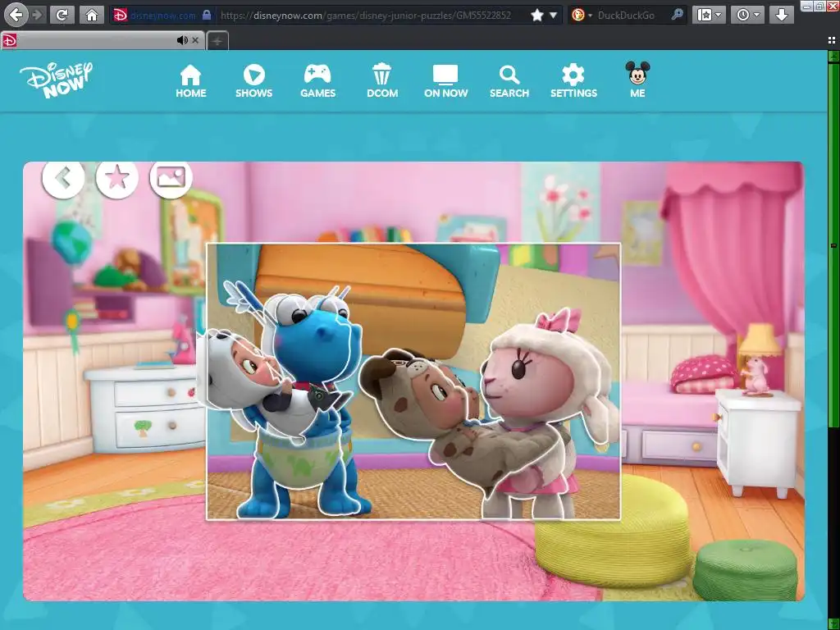The height and width of the screenshot is (630, 840).
Task: Open the ON NOW TV section
Action: (445, 81)
